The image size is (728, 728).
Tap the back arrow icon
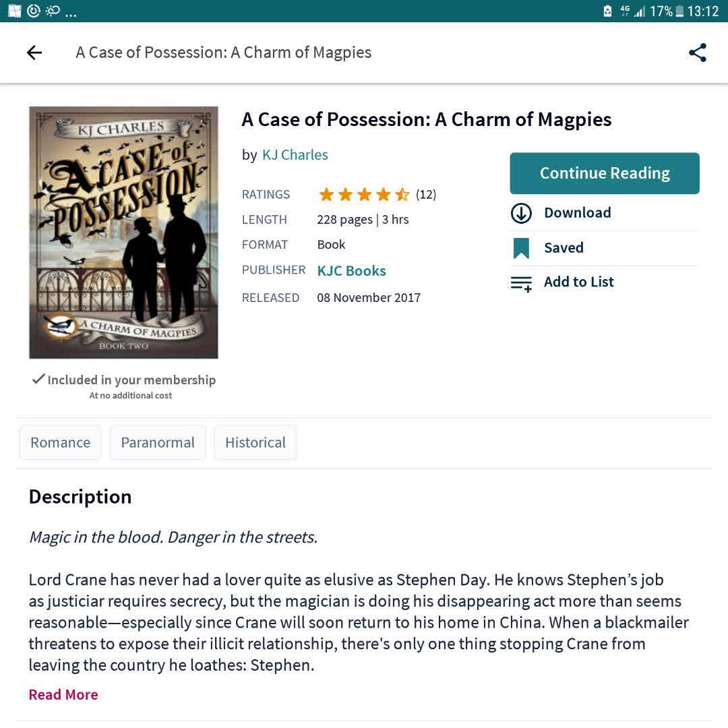coord(34,53)
